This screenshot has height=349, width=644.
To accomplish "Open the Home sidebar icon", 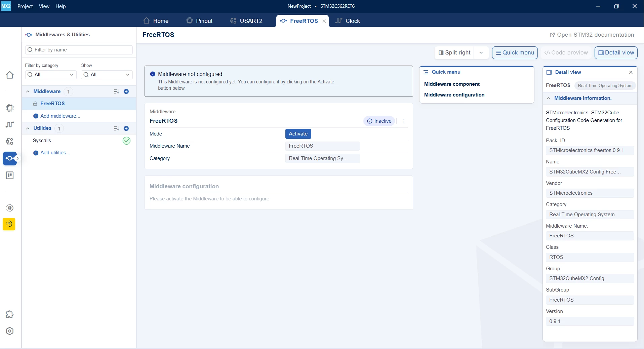I will (10, 75).
